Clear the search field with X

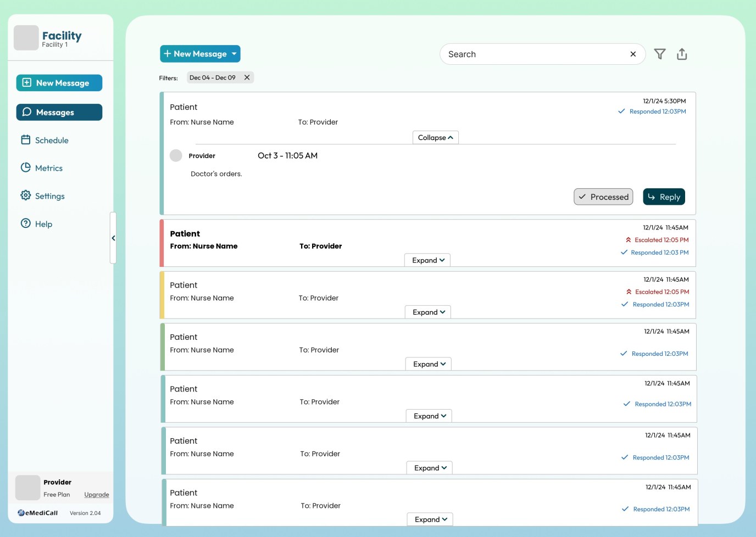(x=633, y=54)
